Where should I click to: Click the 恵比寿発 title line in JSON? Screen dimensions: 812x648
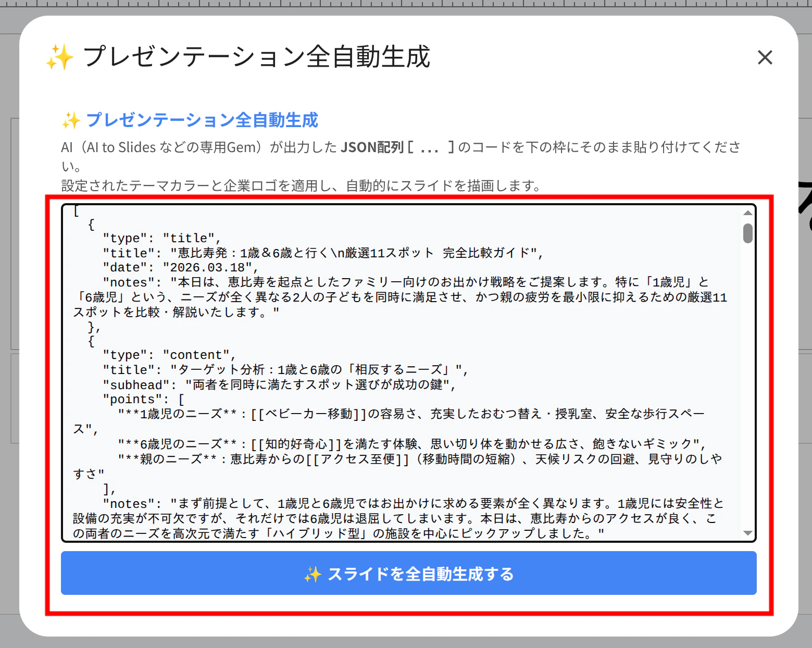(x=323, y=253)
